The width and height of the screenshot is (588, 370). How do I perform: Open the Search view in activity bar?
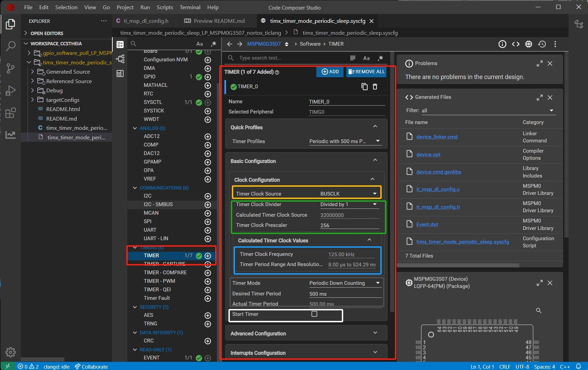[x=11, y=46]
